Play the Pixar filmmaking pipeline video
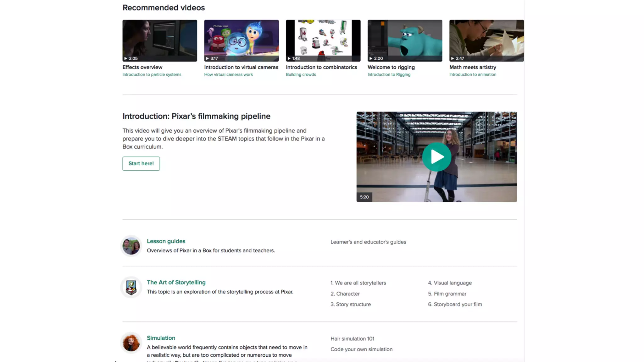The image size is (644, 362). (436, 157)
